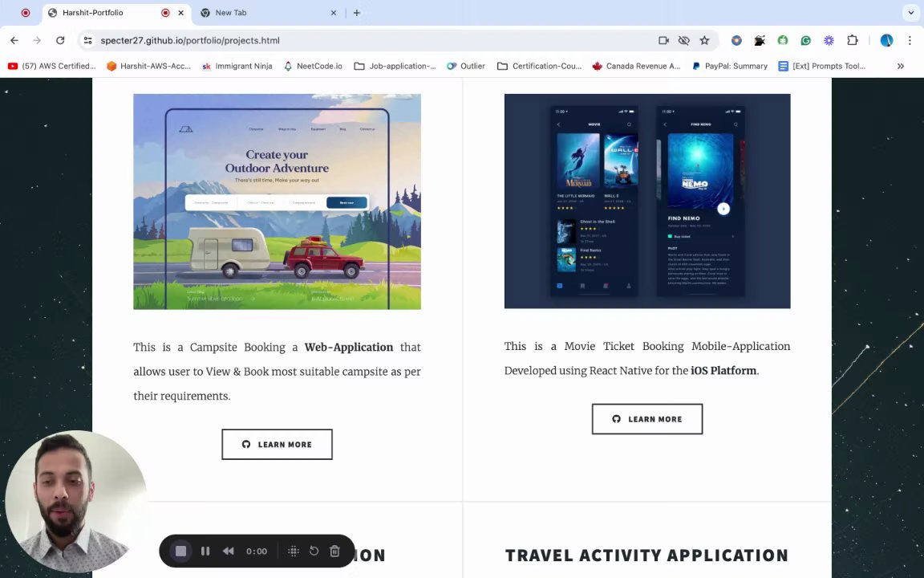Open the [Ext] Prompts Tool bookmark

pyautogui.click(x=822, y=66)
